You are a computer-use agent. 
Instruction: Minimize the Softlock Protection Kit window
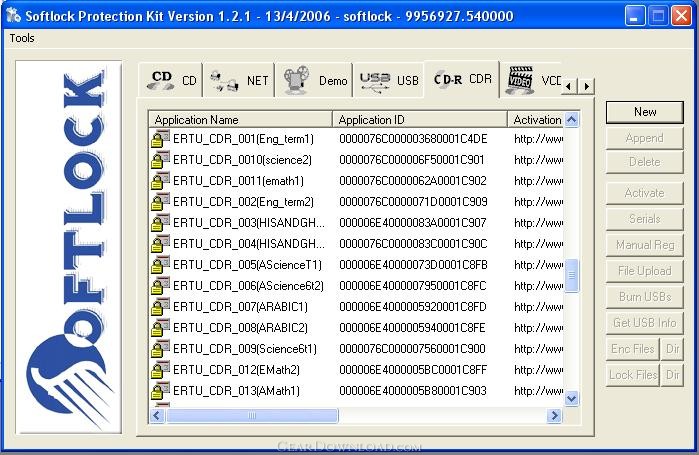(634, 16)
